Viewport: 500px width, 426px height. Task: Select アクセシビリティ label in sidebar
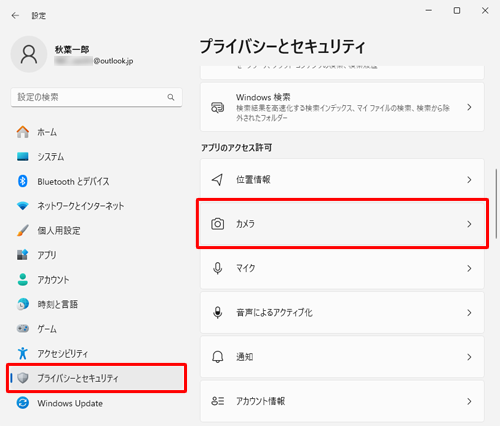pyautogui.click(x=63, y=353)
